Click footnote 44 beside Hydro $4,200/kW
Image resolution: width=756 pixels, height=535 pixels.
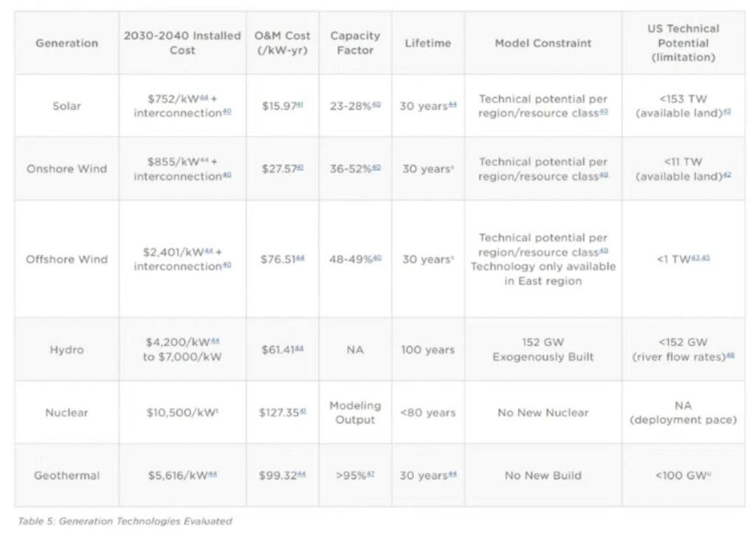click(x=214, y=341)
